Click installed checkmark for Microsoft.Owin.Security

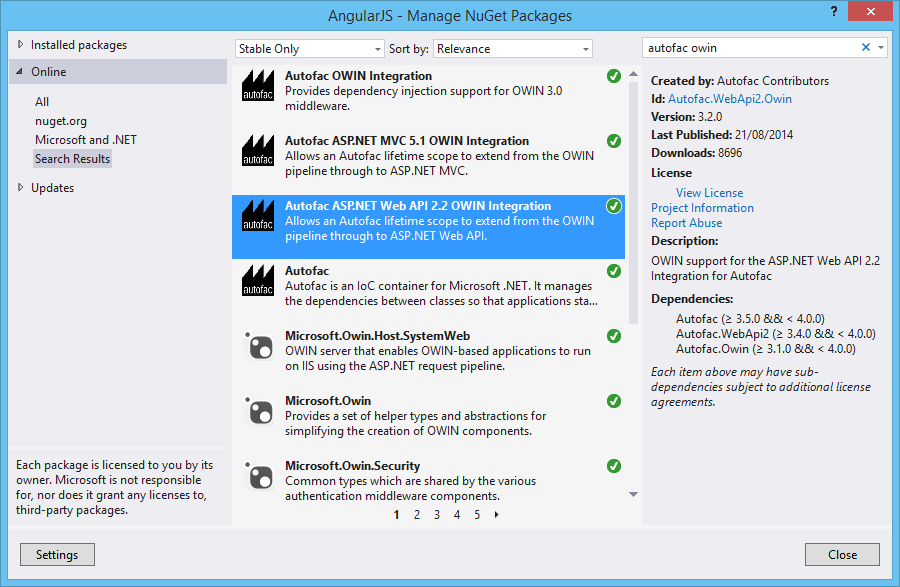pos(614,466)
